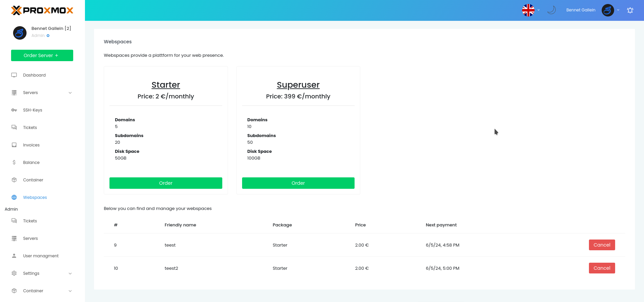The width and height of the screenshot is (644, 302).
Task: Click the Friendly name column header
Action: pos(180,225)
